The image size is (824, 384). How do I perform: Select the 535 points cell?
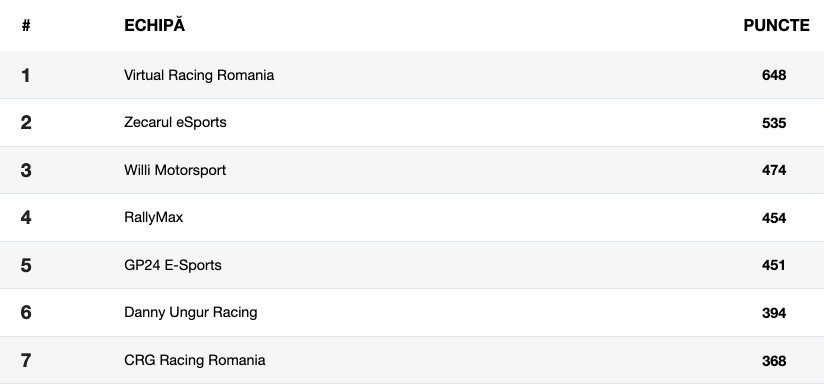pyautogui.click(x=774, y=123)
